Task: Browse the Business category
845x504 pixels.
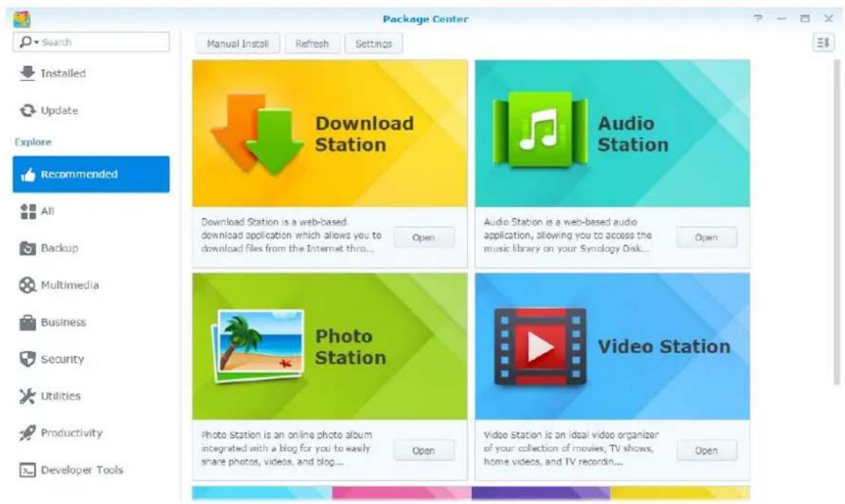Action: [x=91, y=322]
